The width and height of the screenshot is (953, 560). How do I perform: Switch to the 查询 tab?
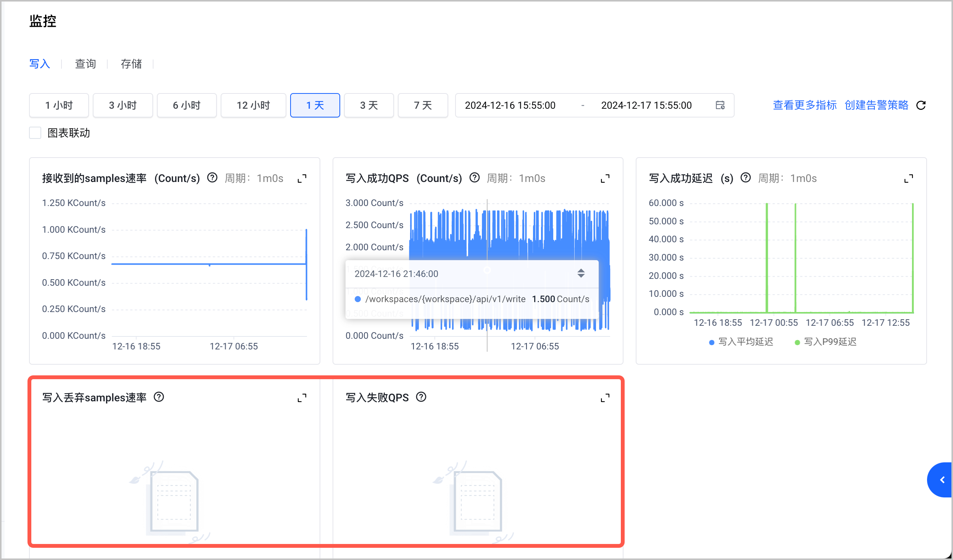click(x=86, y=64)
